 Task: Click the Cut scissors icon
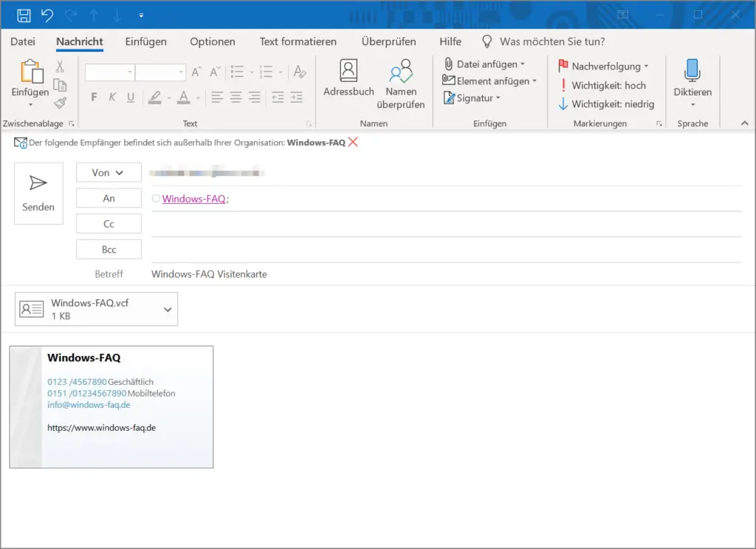60,66
